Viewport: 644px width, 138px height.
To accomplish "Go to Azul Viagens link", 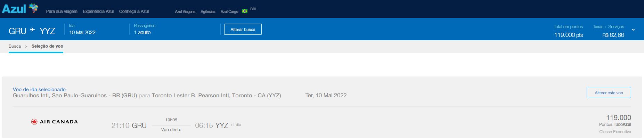I will tap(185, 11).
